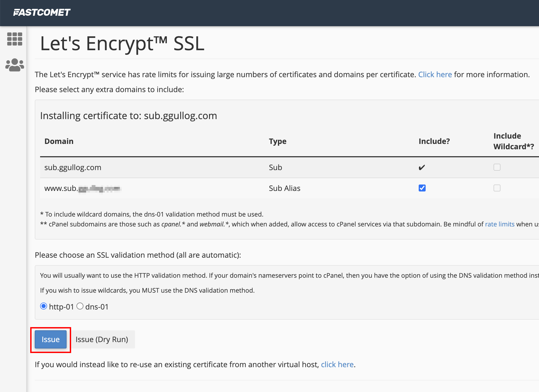Click the sub.ggullog.com domain cell
The image size is (539, 392).
click(73, 167)
